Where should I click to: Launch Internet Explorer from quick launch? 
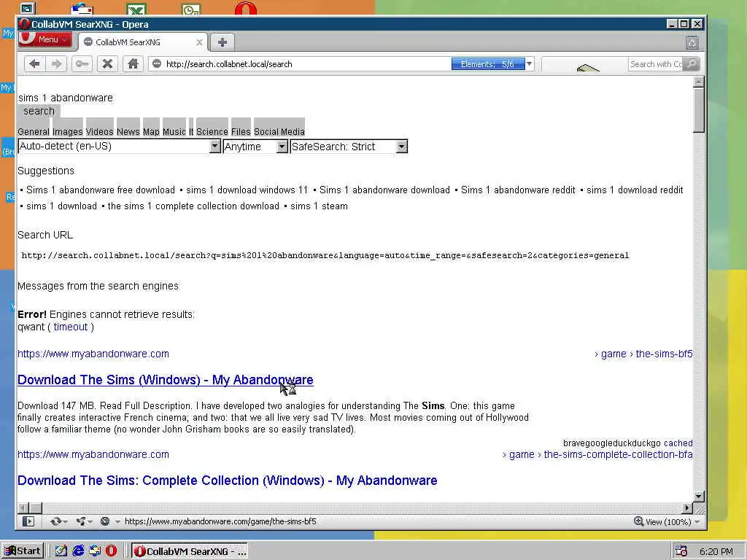point(78,551)
